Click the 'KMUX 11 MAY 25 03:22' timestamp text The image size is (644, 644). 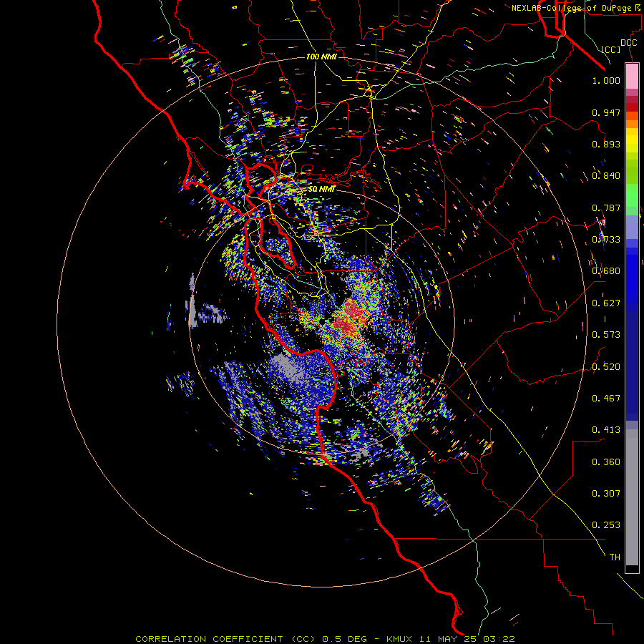(x=451, y=639)
